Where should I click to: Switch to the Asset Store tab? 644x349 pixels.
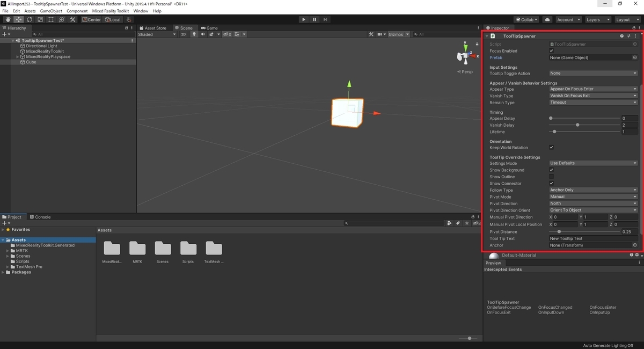[153, 28]
